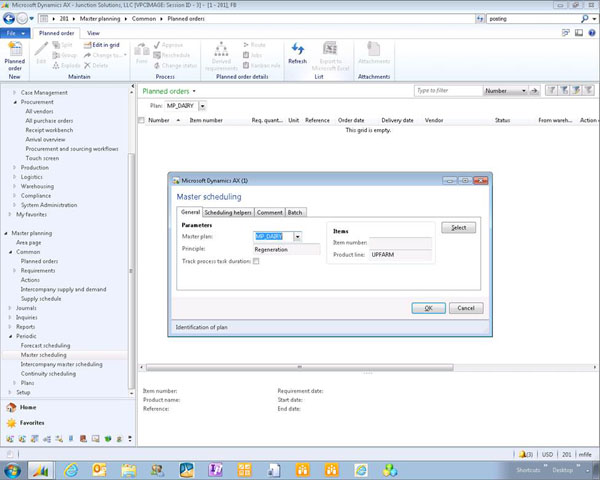Image resolution: width=600 pixels, height=480 pixels.
Task: Click the Home icon in navigation pane
Action: point(11,407)
